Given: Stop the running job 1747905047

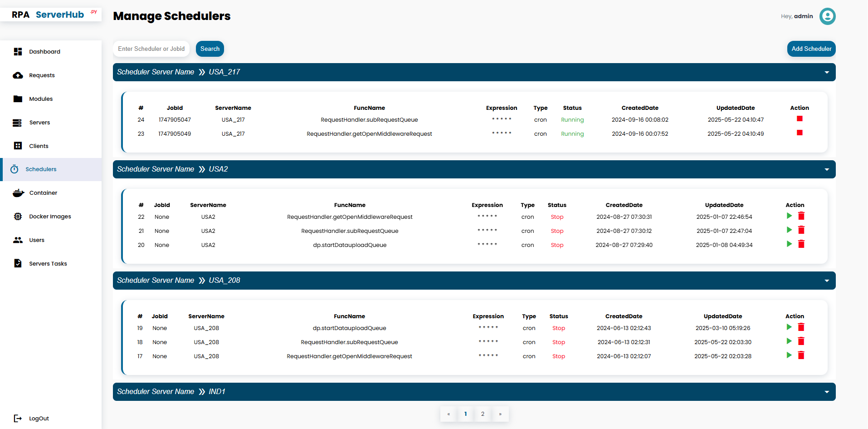Looking at the screenshot, I should [x=800, y=119].
